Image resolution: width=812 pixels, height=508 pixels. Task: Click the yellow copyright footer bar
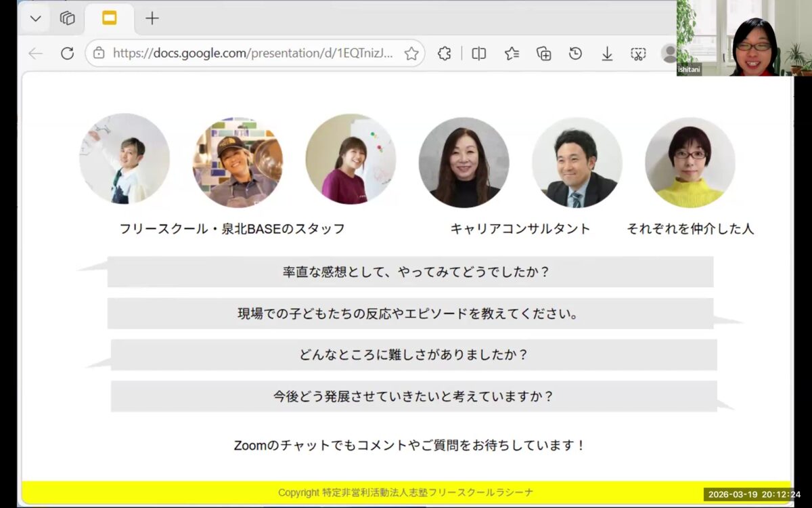tap(406, 492)
